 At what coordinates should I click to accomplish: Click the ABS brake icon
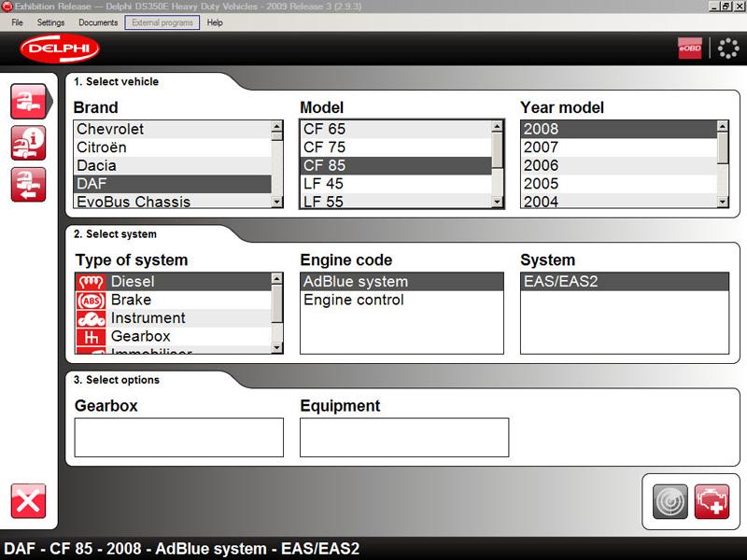[91, 301]
